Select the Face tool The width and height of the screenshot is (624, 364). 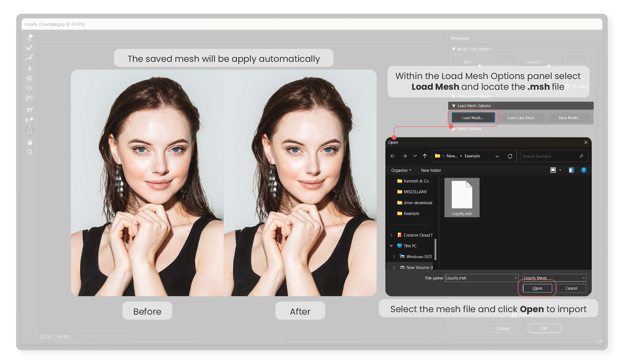pos(30,131)
